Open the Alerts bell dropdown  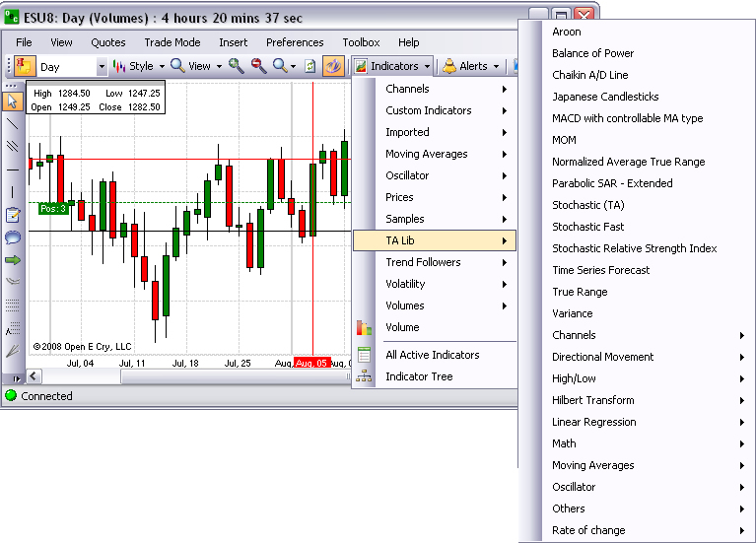pyautogui.click(x=470, y=66)
